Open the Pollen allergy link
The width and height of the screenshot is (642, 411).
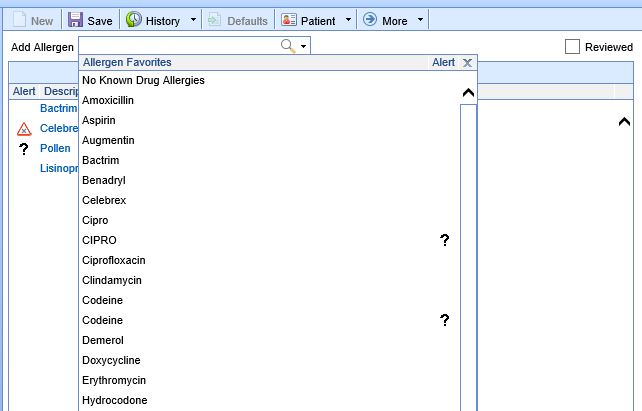pos(55,148)
